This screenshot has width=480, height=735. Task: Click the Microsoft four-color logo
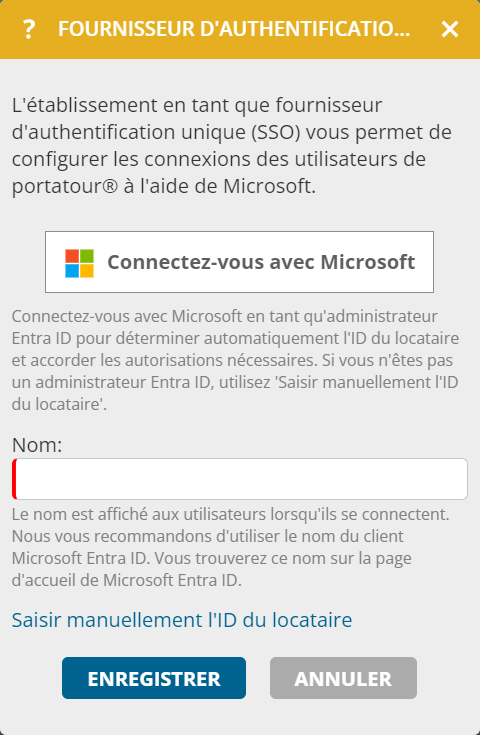79,263
